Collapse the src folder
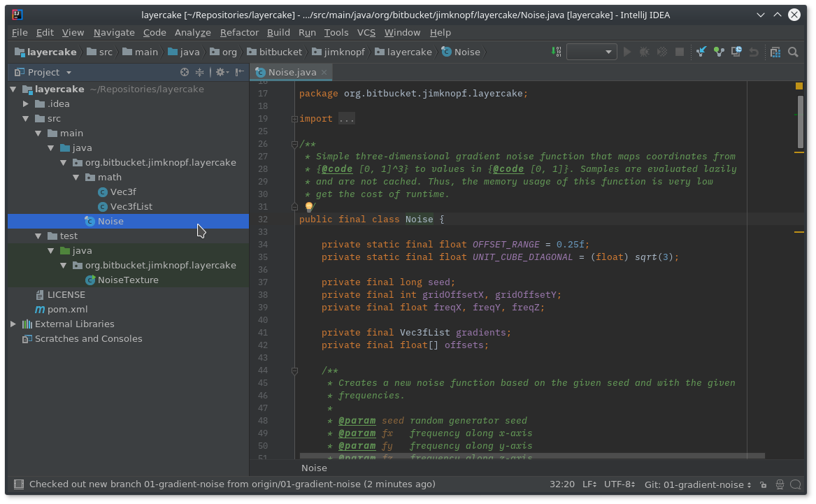 point(26,119)
